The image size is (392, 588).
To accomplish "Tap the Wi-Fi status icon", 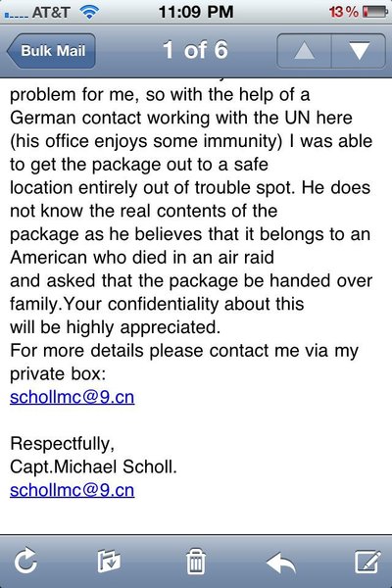I will click(x=89, y=13).
